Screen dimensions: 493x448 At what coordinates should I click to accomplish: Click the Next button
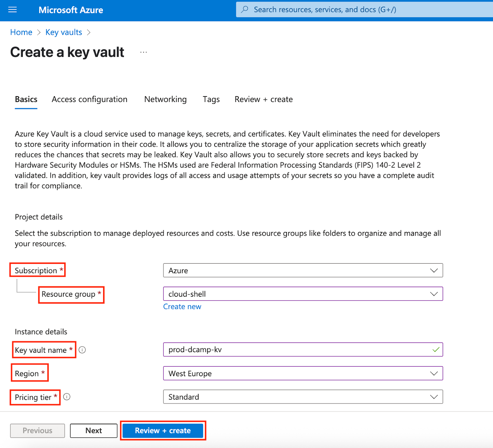coord(94,430)
